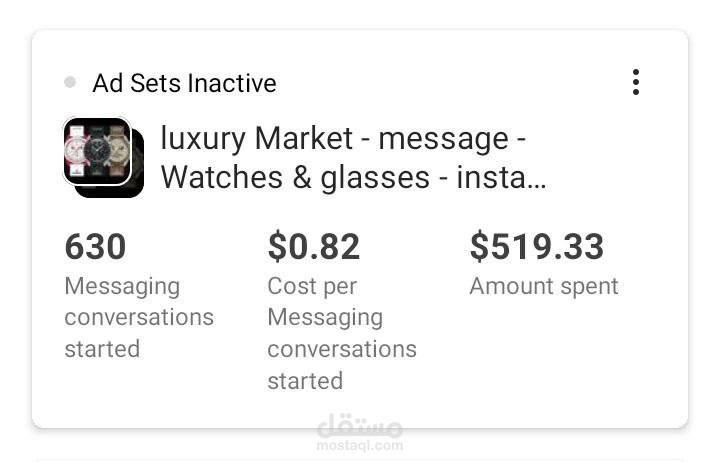Screen dimensions: 720x462
Task: Click the "Amount spent" label
Action: click(x=543, y=286)
